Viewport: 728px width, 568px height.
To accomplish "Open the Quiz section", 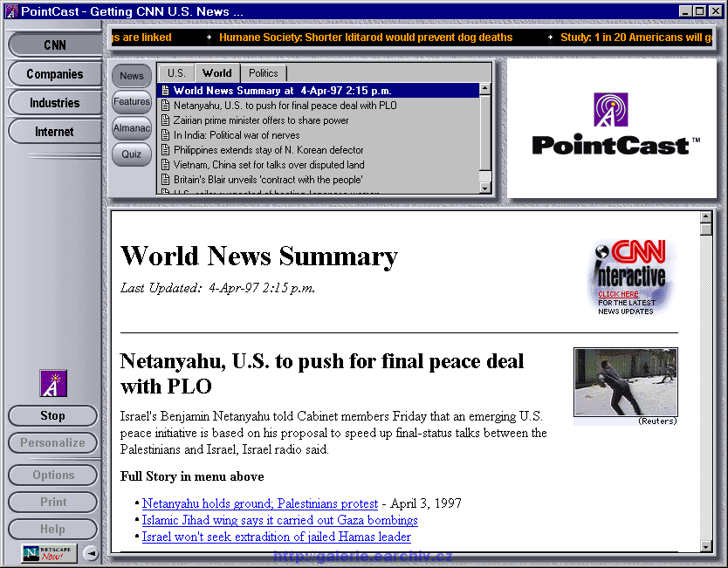I will point(132,154).
